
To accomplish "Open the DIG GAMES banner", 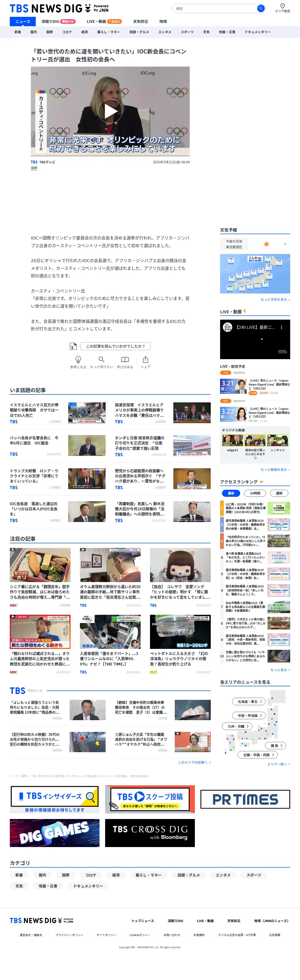I will click(x=55, y=833).
